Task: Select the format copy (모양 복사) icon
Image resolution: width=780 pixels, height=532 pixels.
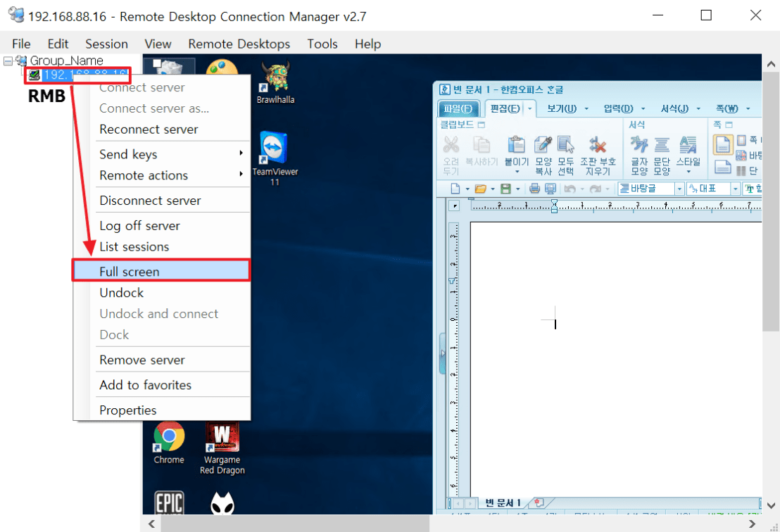Action: 543,146
